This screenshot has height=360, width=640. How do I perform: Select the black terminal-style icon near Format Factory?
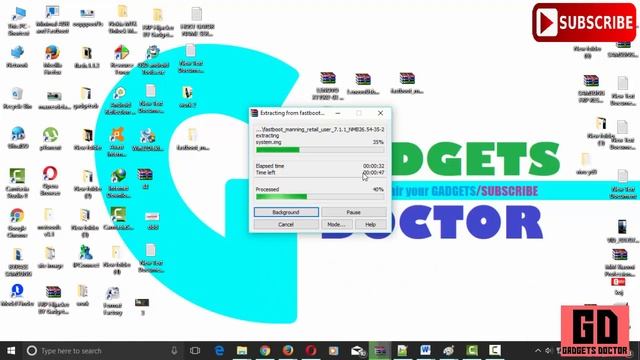click(x=142, y=307)
